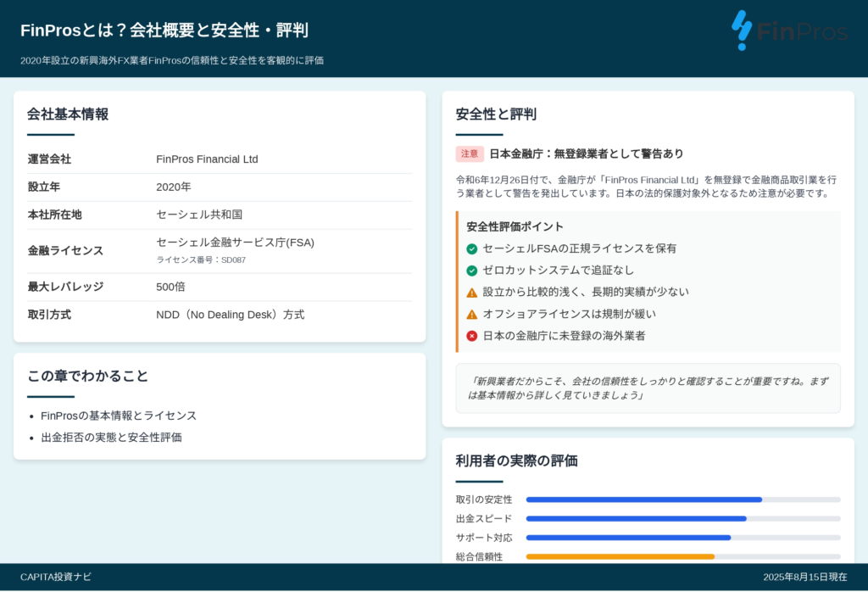Viewport: 868px width, 592px height.
Task: Click 日本金融庁：無登録業者として警告あり heading
Action: [x=587, y=154]
